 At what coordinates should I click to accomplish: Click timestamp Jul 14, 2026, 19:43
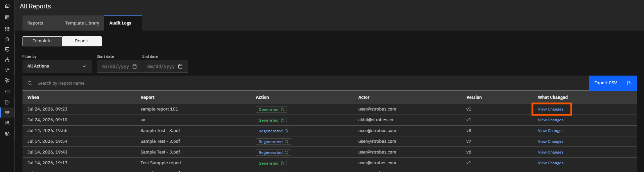47,152
